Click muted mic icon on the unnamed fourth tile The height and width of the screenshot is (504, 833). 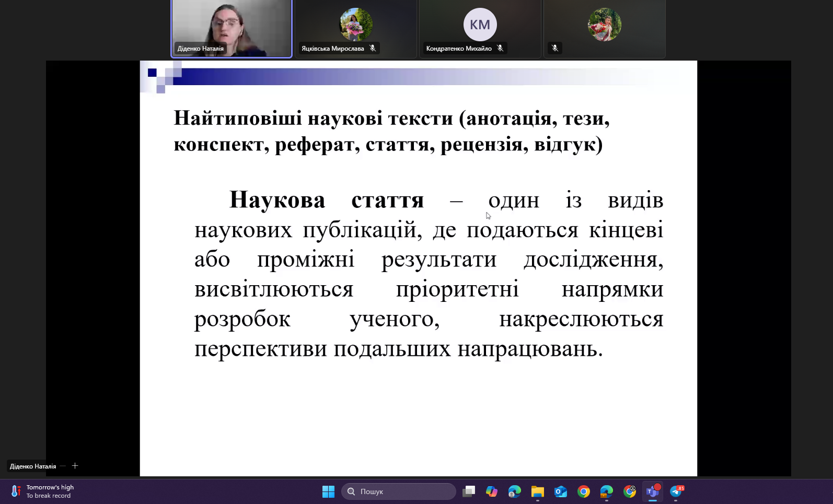coord(555,48)
